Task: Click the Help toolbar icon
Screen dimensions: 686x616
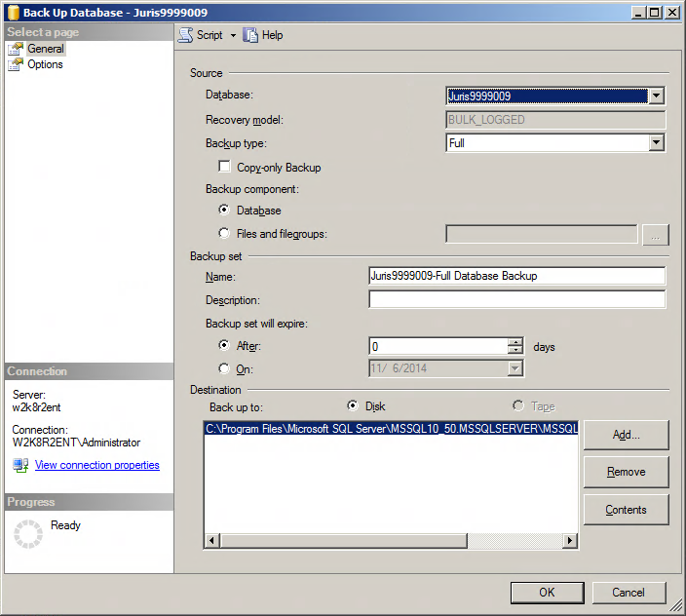Action: tap(251, 35)
